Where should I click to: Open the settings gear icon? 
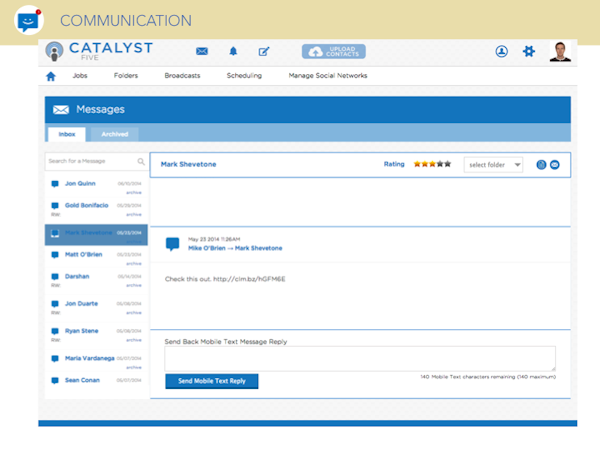[529, 51]
